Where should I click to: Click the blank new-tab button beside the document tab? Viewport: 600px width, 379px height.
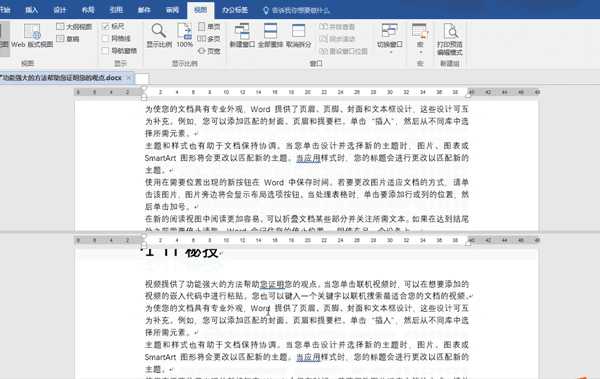pyautogui.click(x=142, y=78)
